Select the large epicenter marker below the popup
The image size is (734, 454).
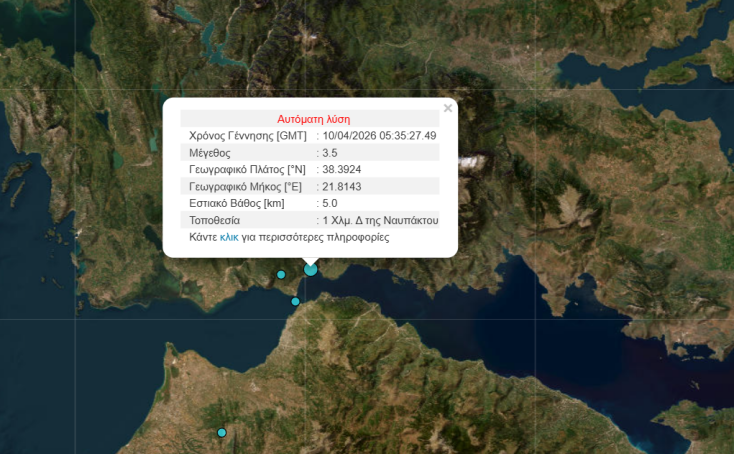(x=310, y=270)
